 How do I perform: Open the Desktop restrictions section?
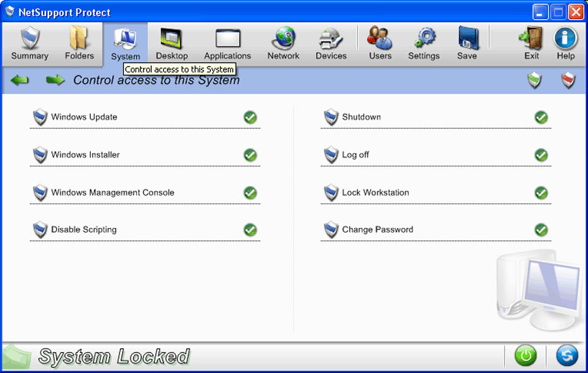point(172,44)
